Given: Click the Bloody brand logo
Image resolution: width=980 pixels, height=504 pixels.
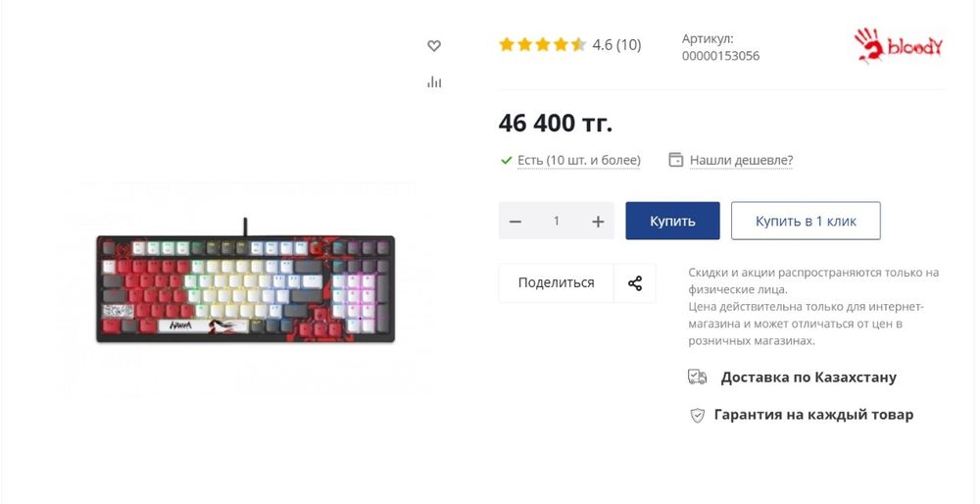Looking at the screenshot, I should [898, 45].
